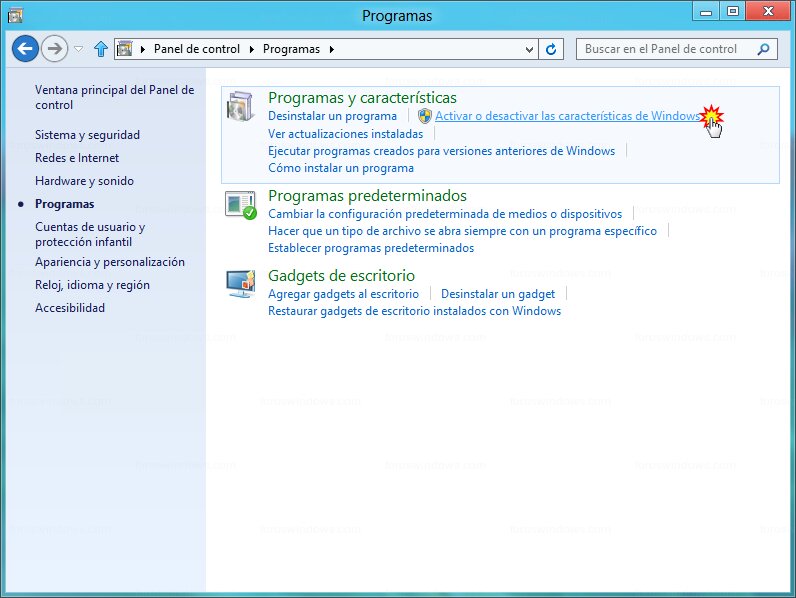
Task: Expand the chevron before Panel de control
Action: pyautogui.click(x=143, y=49)
